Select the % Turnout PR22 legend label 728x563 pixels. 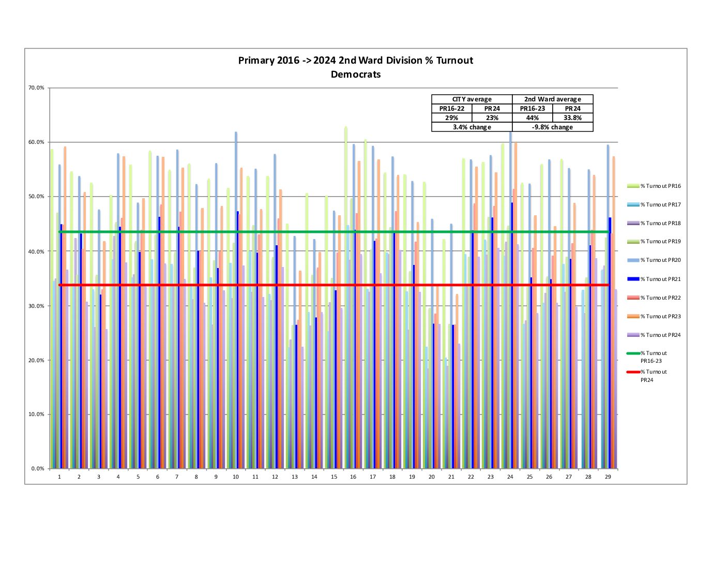point(661,298)
